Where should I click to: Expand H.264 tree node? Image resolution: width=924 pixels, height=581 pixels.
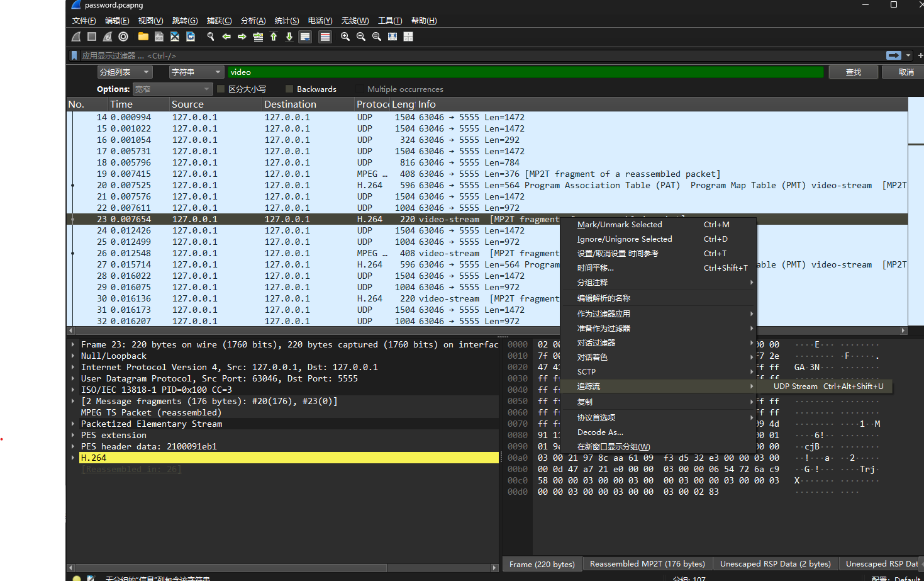73,458
